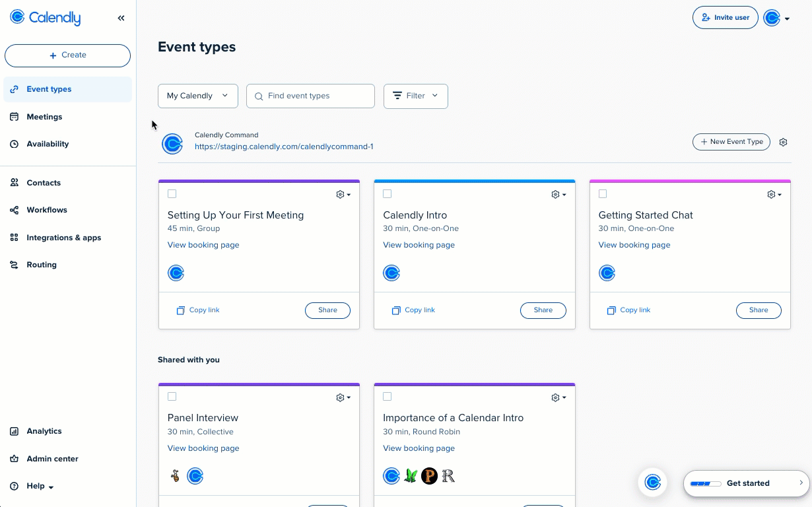
Task: Share the Calendly Intro event
Action: pos(543,310)
